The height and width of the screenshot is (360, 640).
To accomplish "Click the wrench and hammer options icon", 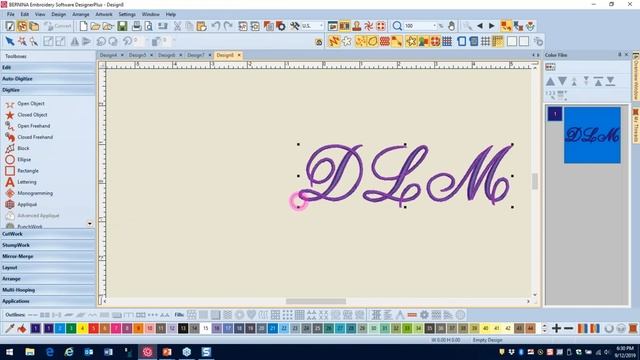I will [294, 26].
